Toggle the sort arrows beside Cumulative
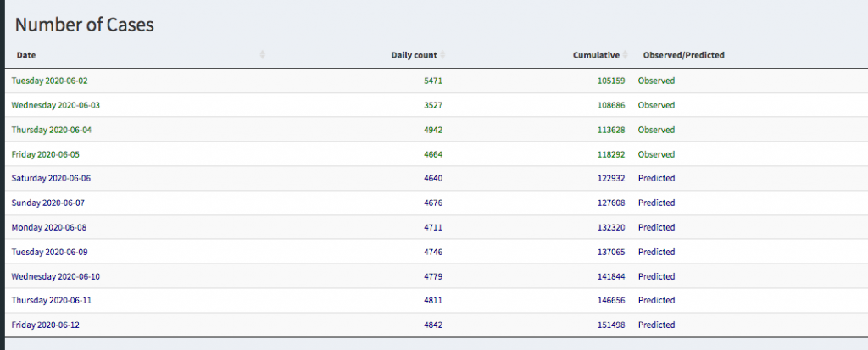 [626, 55]
